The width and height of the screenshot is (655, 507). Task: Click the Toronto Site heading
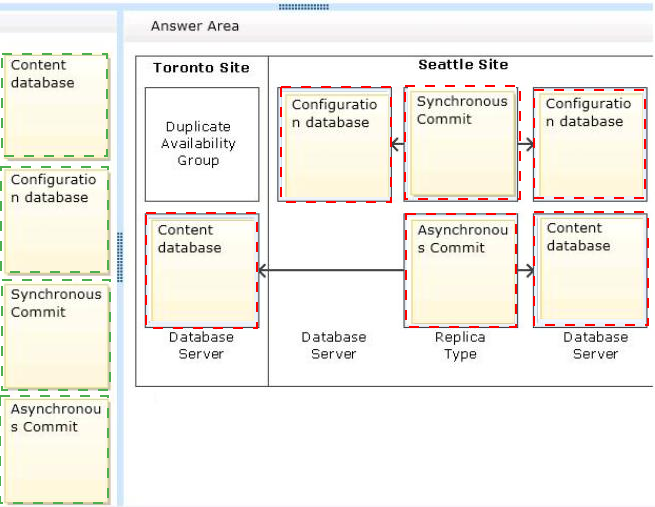pos(201,68)
